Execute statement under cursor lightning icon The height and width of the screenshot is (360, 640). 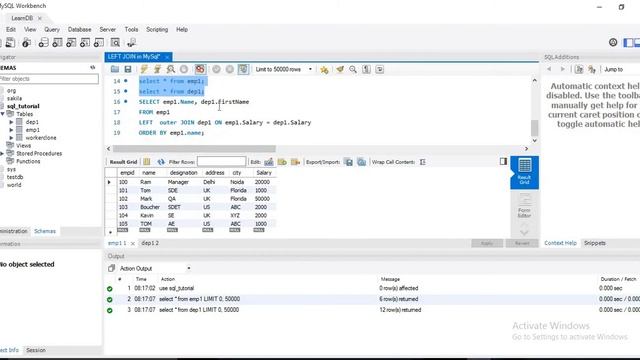[x=157, y=69]
